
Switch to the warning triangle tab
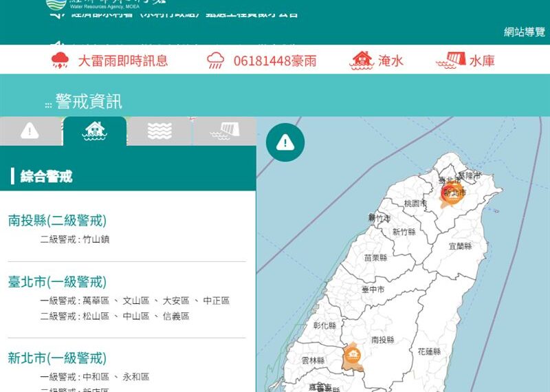click(30, 131)
